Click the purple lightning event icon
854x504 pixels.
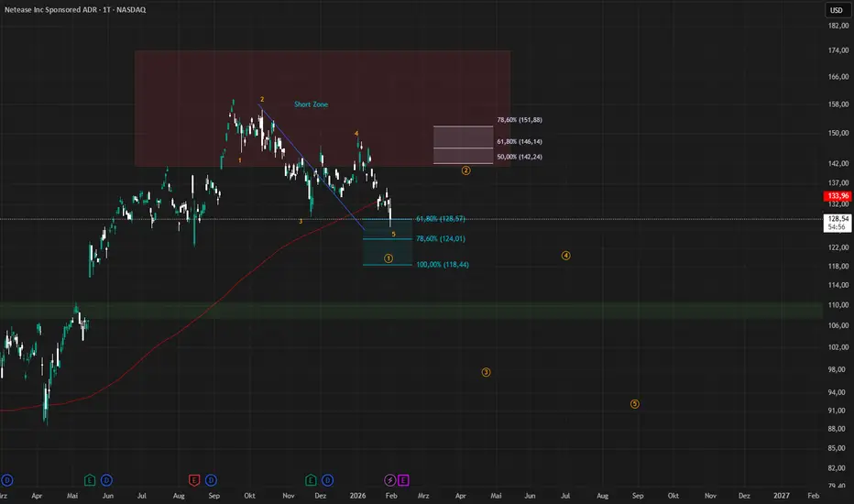[x=389, y=479]
